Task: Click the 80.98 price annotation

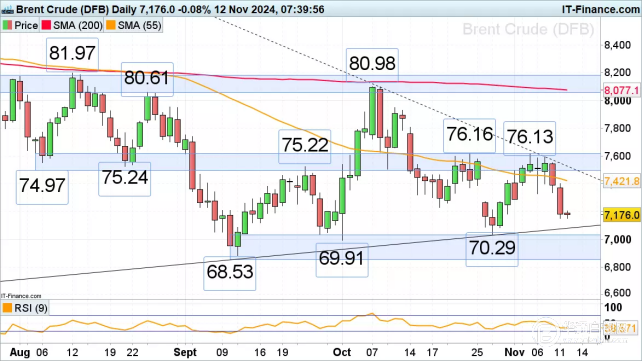Action: coord(372,64)
